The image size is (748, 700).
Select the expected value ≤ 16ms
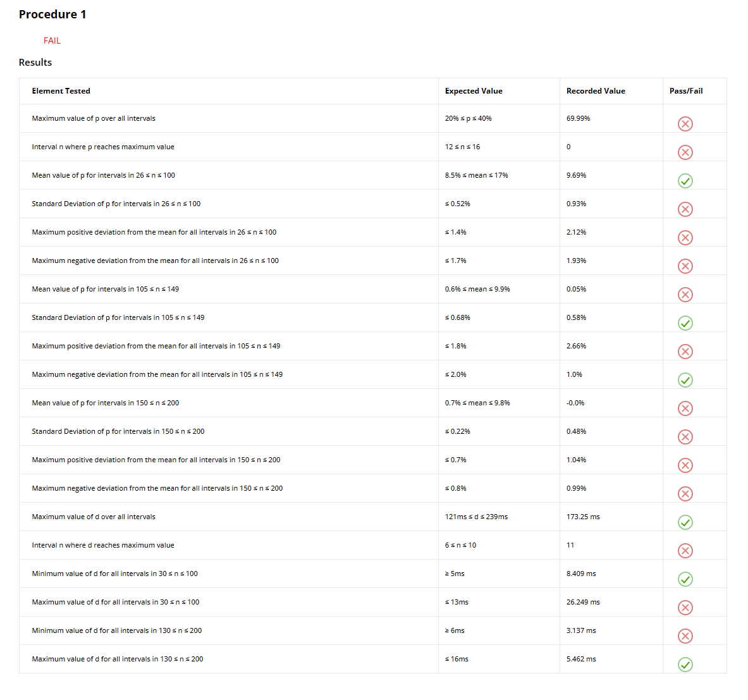pyautogui.click(x=457, y=659)
